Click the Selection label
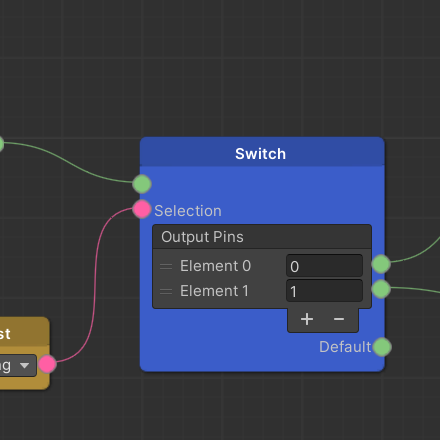Image resolution: width=440 pixels, height=440 pixels. 188,211
